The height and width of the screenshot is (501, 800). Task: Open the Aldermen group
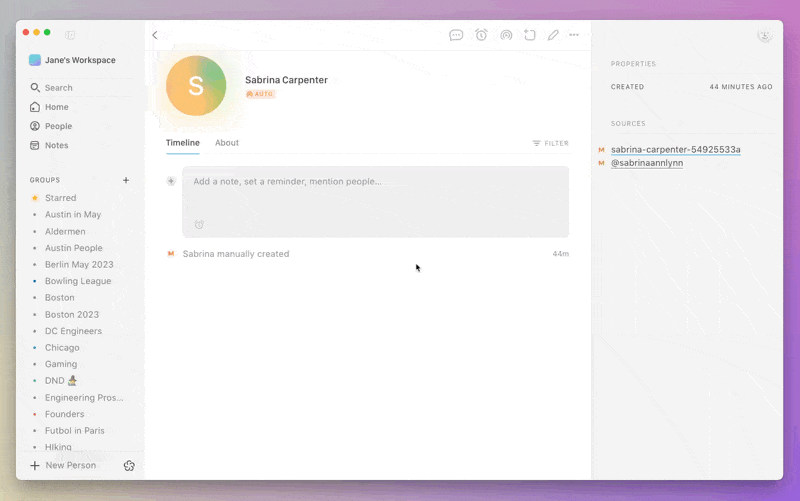click(65, 231)
